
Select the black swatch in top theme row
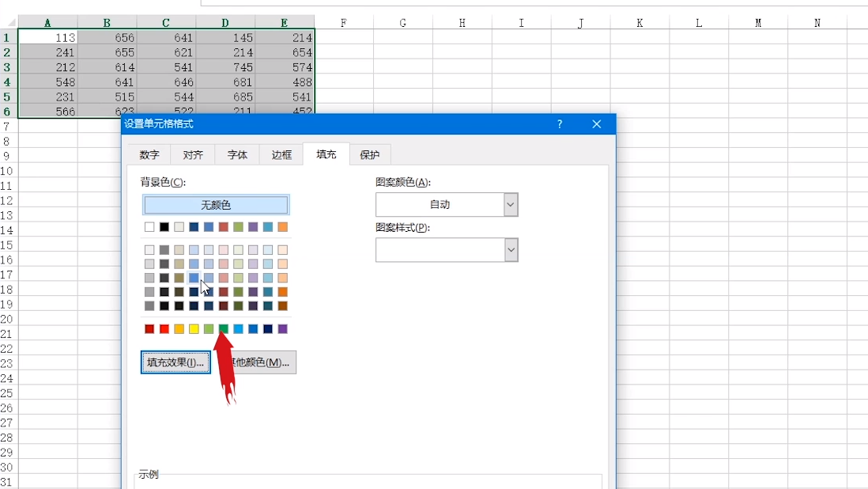pyautogui.click(x=164, y=227)
